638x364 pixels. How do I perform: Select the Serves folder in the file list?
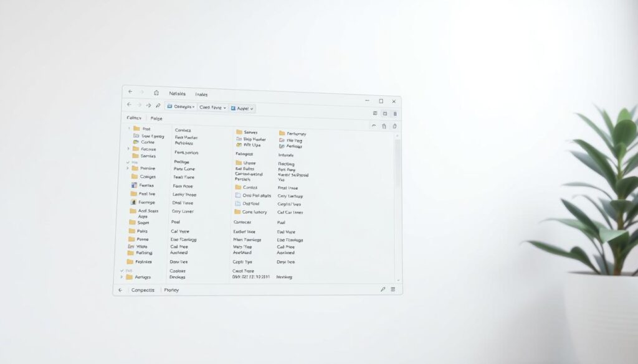[252, 132]
